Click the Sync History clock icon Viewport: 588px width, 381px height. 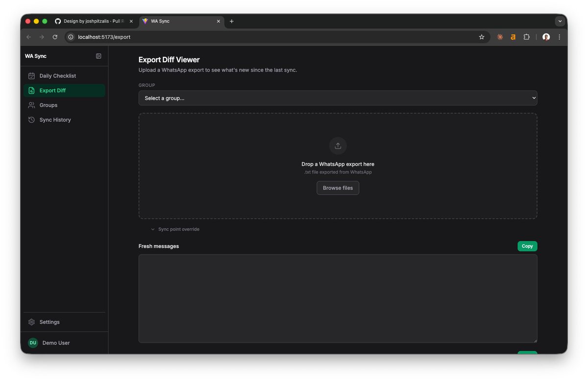click(31, 120)
